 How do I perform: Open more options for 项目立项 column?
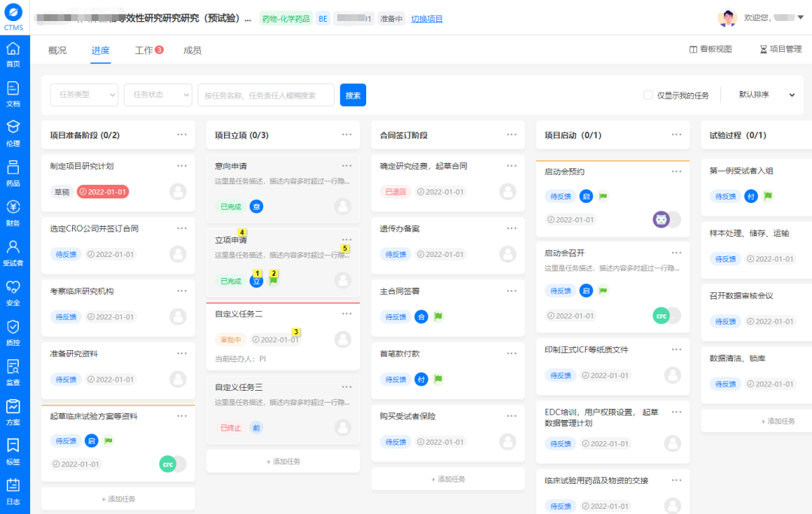pyautogui.click(x=347, y=135)
